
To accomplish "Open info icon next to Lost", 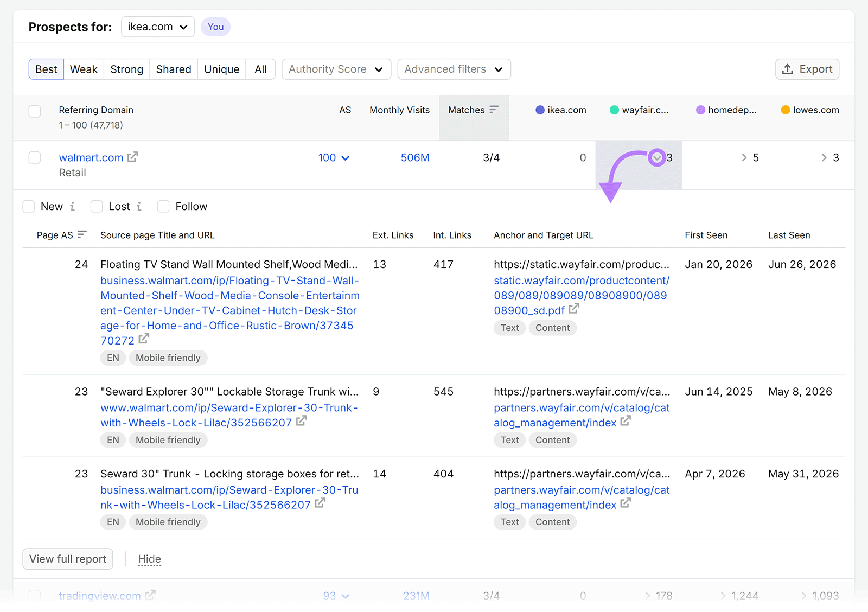I will (x=139, y=206).
